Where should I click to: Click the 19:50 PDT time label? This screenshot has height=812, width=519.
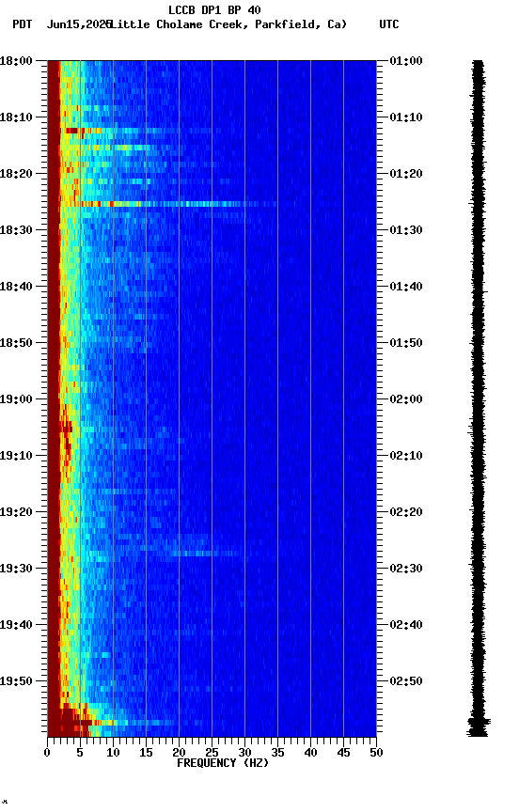click(16, 681)
